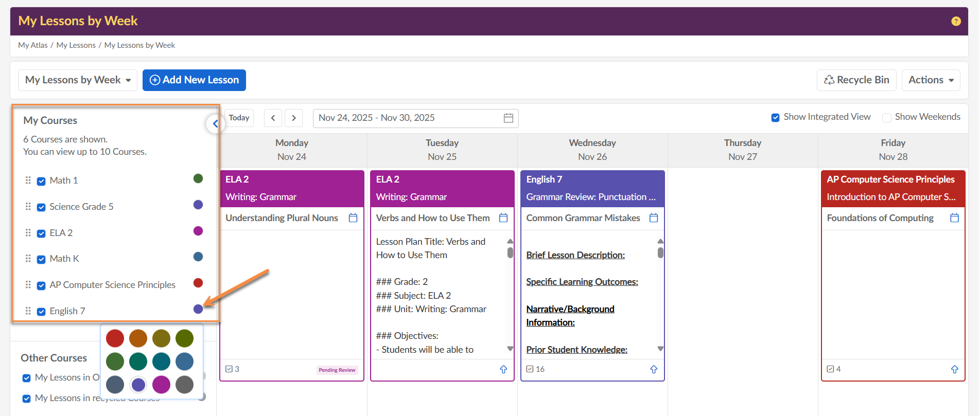Click drag handle beside Math 1
Screen dimensions: 980x416
click(28, 180)
